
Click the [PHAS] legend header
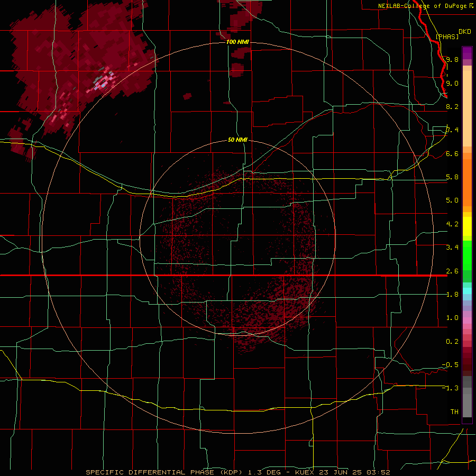(447, 36)
